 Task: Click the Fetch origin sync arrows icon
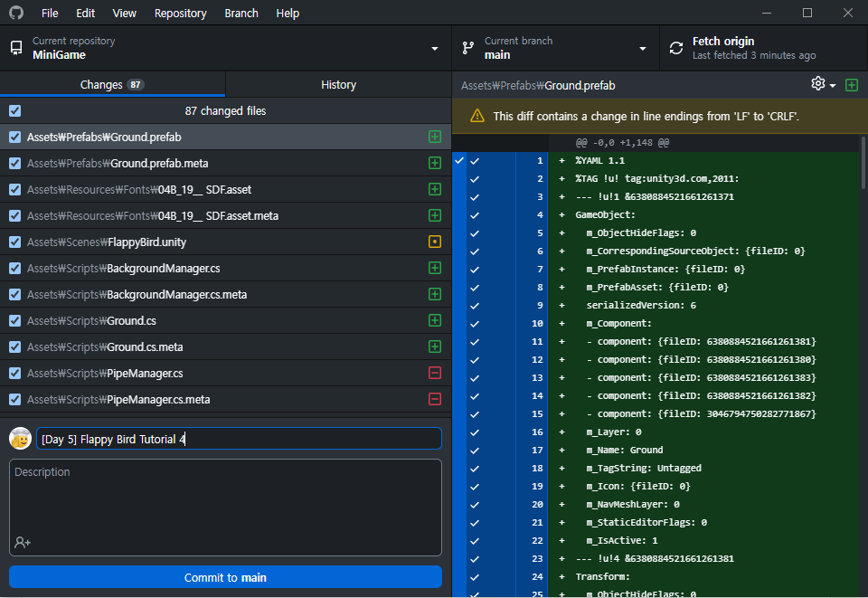[x=676, y=48]
